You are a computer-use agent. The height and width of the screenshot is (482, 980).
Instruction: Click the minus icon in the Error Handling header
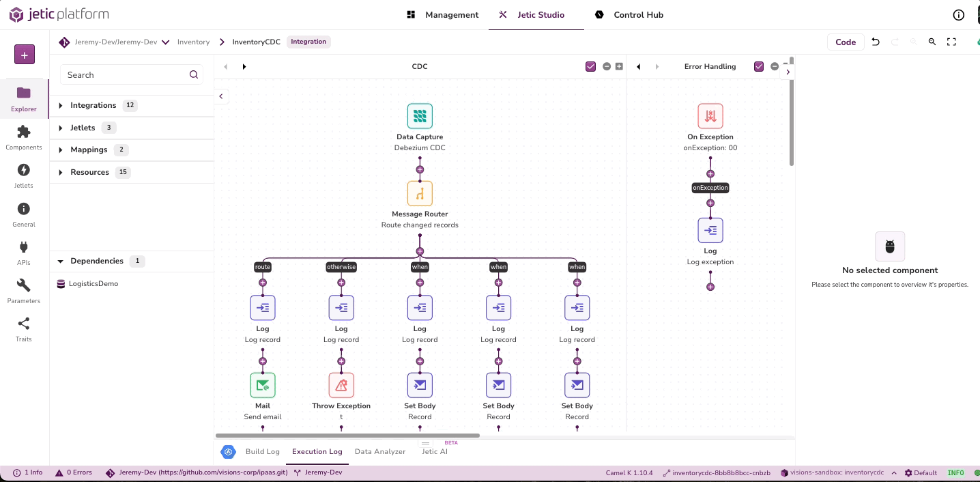775,67
